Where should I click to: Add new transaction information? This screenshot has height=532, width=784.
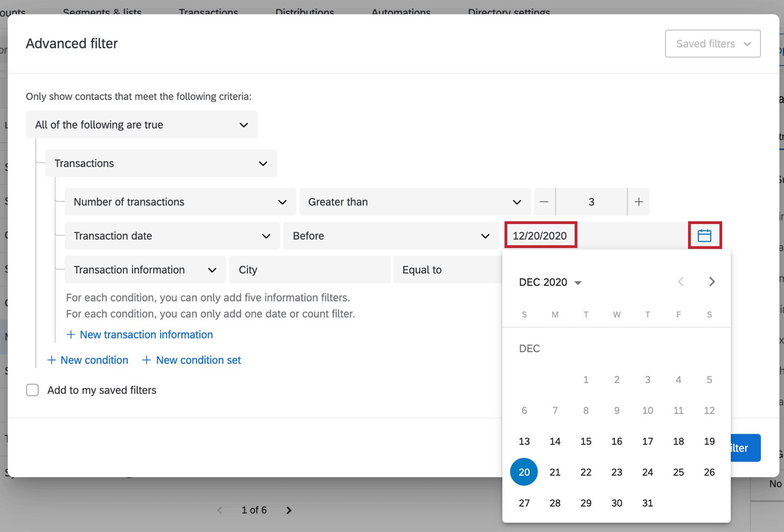139,334
